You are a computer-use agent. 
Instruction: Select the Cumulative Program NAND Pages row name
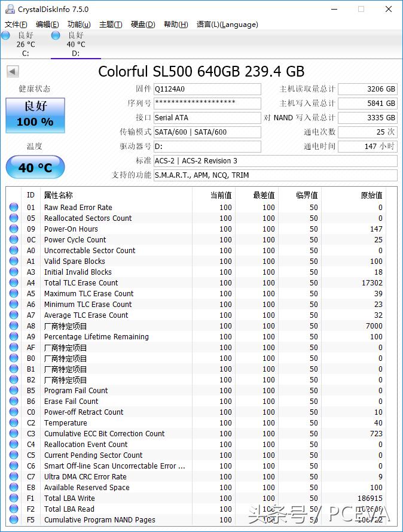coord(100,520)
